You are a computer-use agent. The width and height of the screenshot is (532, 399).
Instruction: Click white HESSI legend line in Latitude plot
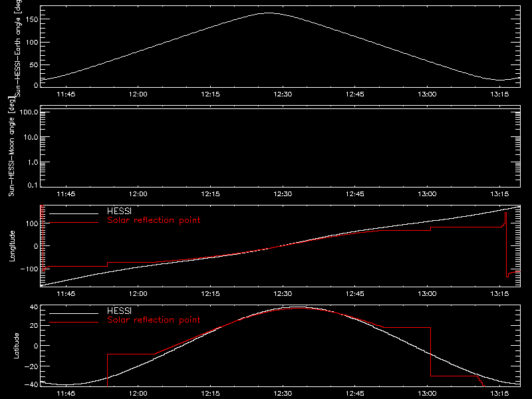[x=74, y=313]
